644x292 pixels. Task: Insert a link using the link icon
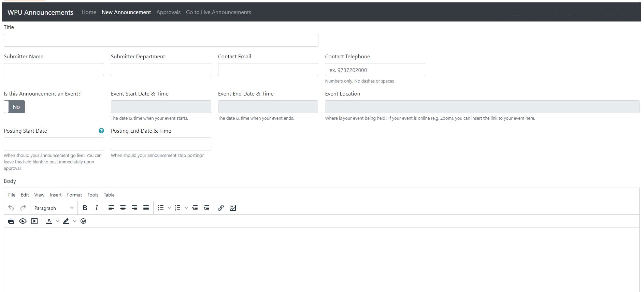(221, 208)
